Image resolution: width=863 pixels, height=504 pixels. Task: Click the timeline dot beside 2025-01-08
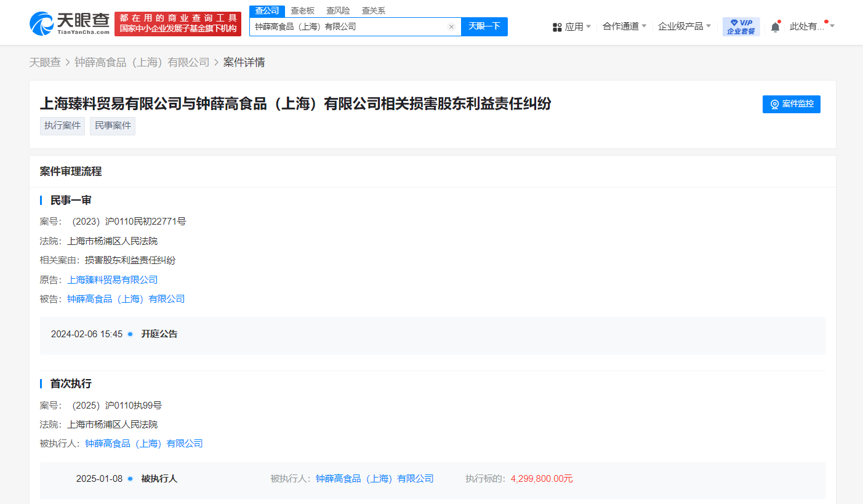130,479
